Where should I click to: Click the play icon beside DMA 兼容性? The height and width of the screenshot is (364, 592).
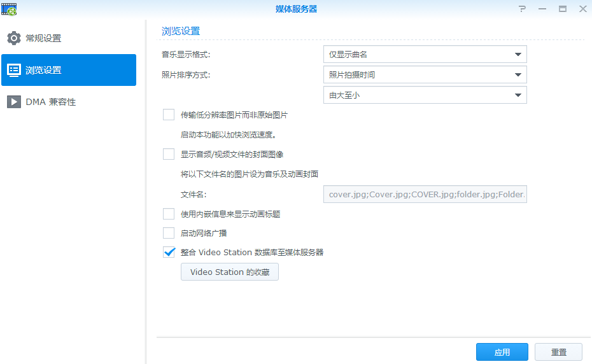(x=14, y=102)
